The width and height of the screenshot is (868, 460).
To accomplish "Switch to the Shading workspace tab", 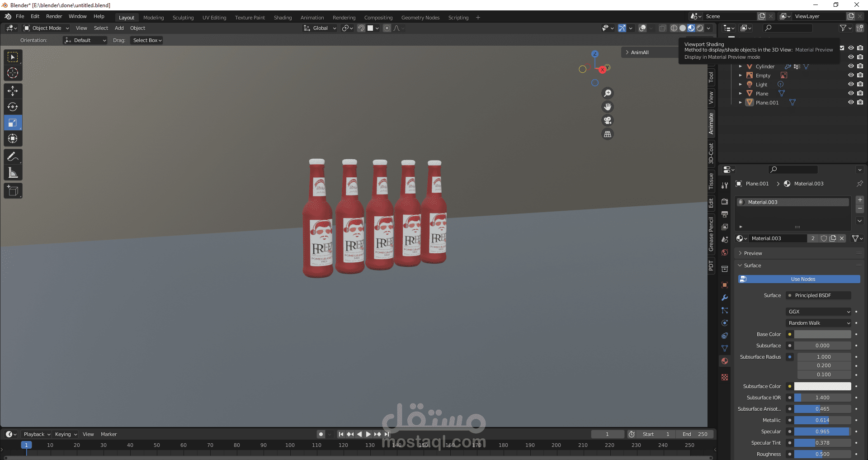I will click(283, 18).
